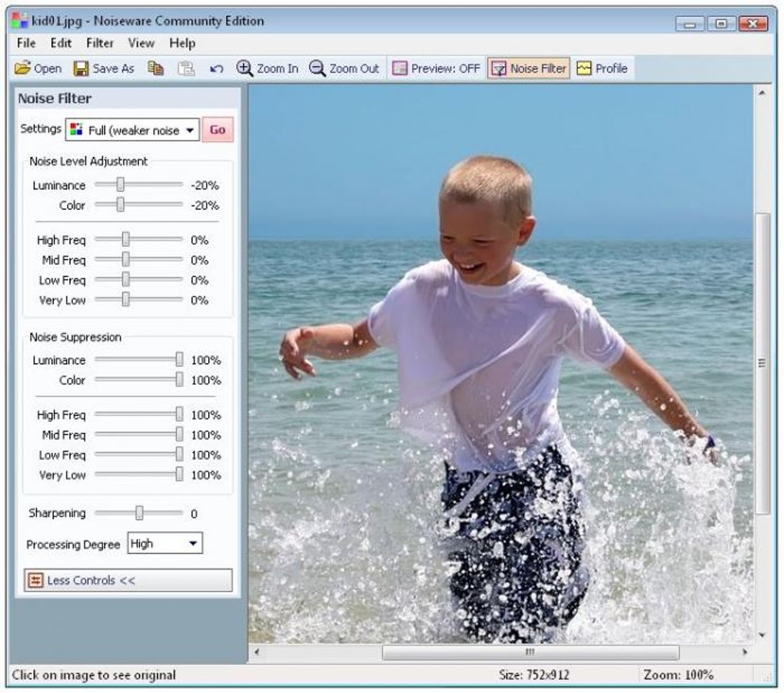Click the Noise Suppression Luminance slider handle

click(x=179, y=360)
